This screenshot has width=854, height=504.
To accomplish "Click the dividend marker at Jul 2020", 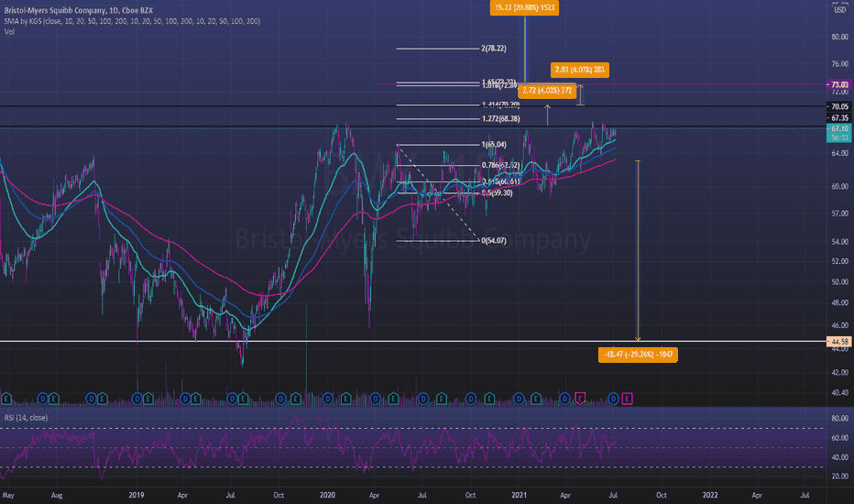I will pyautogui.click(x=423, y=399).
